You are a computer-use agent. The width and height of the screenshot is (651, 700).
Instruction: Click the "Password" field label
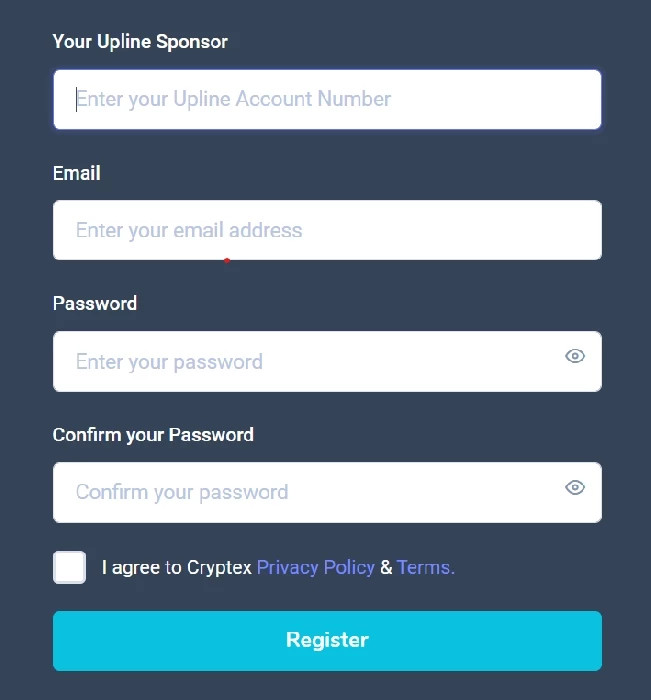[95, 304]
